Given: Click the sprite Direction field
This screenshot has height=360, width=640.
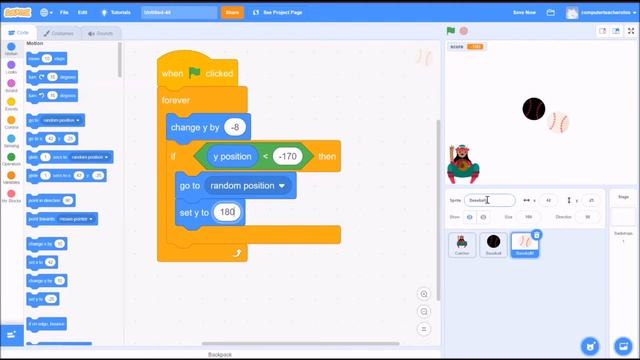Looking at the screenshot, I should click(588, 217).
